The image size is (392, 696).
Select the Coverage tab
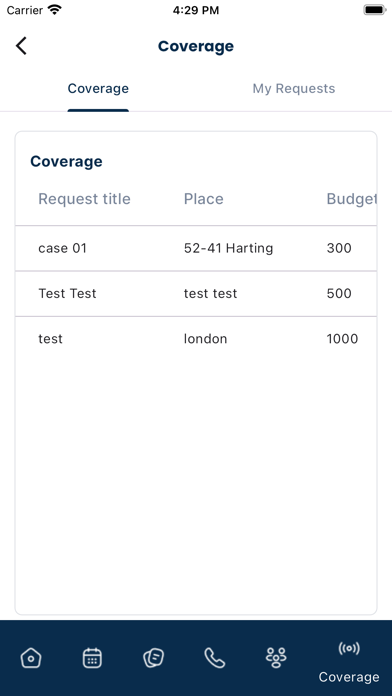pos(98,88)
